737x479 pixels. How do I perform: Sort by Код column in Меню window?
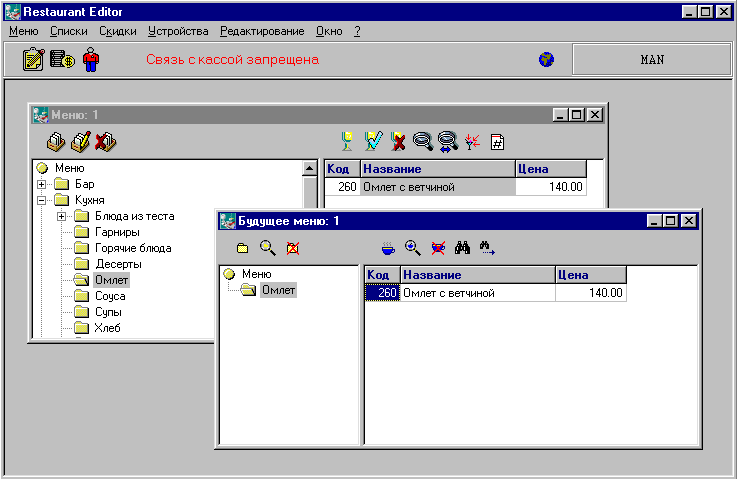(x=343, y=169)
